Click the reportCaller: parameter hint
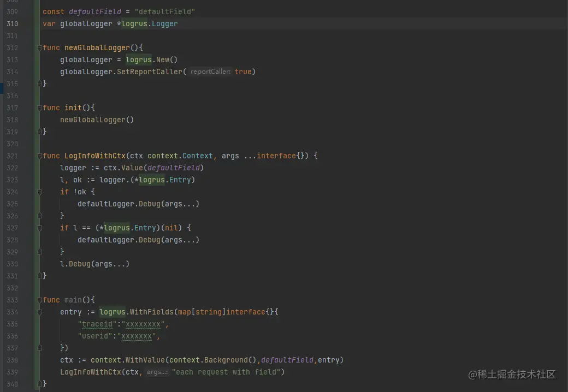 click(210, 72)
